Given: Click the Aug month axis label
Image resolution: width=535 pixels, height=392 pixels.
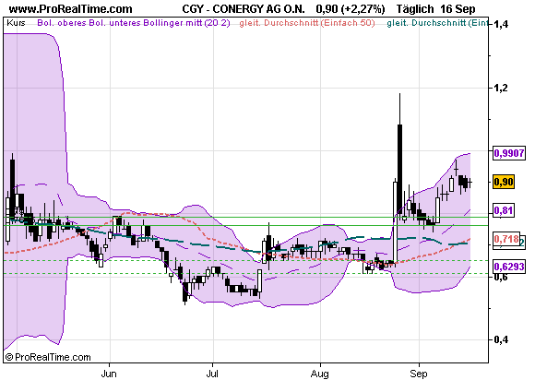Looking at the screenshot, I should (x=319, y=374).
